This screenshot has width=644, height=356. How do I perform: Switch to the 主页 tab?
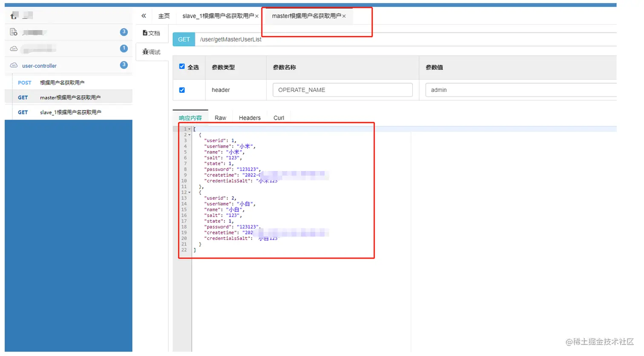(164, 15)
